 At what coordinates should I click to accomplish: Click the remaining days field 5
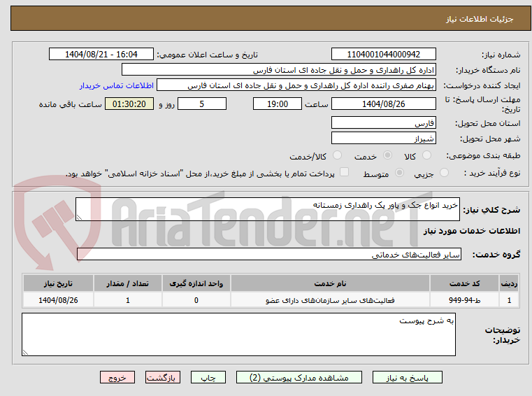pos(202,104)
